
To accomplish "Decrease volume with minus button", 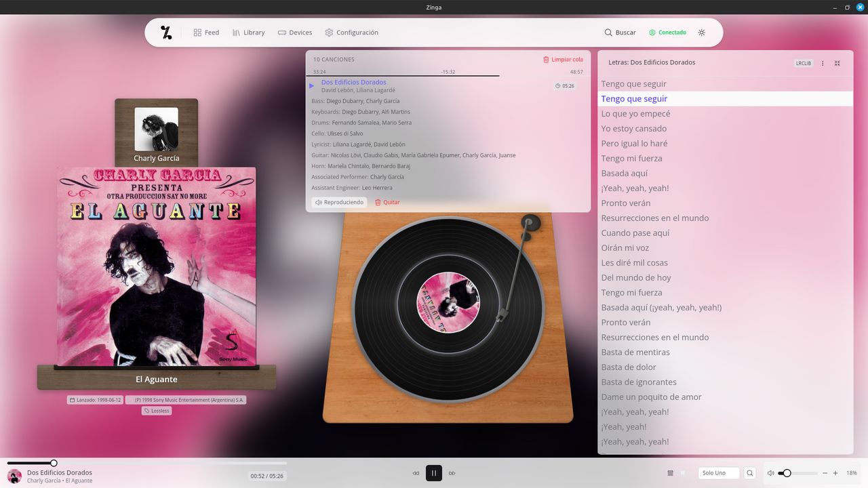I will click(x=825, y=473).
